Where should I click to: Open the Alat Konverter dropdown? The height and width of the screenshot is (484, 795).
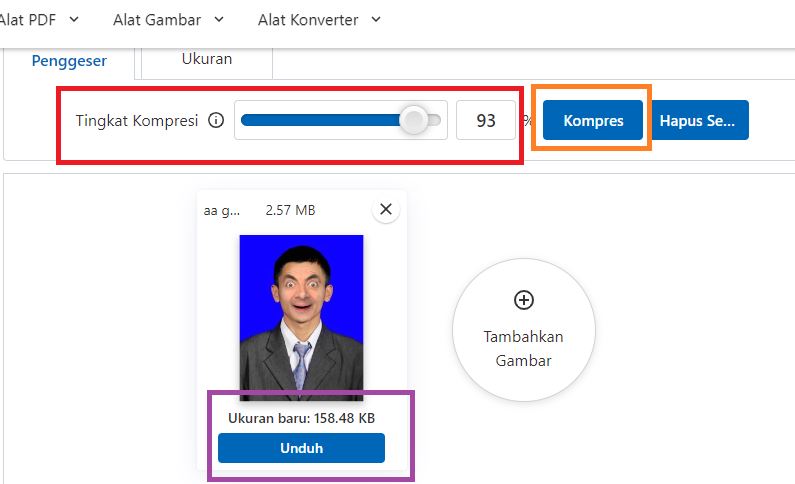pyautogui.click(x=319, y=20)
